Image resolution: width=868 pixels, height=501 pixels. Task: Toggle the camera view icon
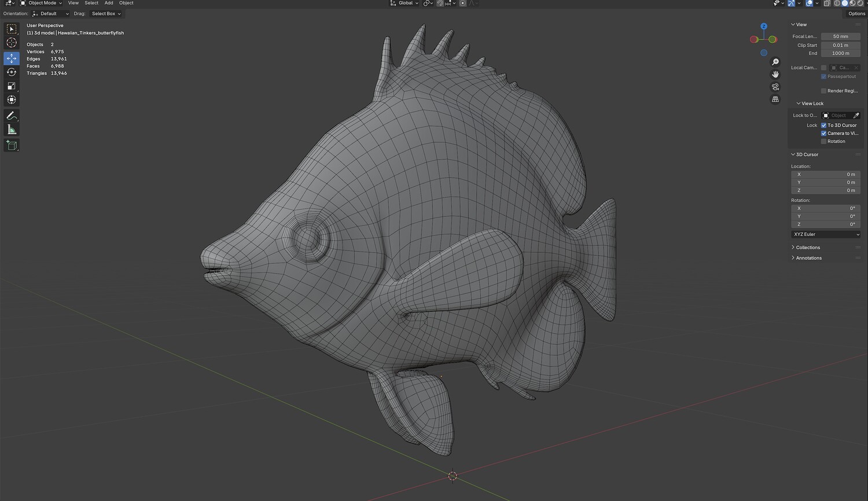(x=775, y=87)
